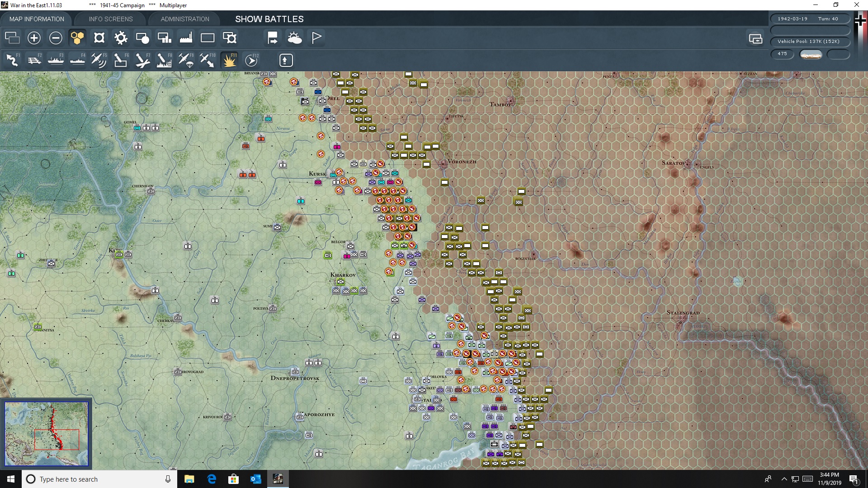Select F9 air transport mode icon
Viewport: 868px width, 488px height.
[186, 60]
